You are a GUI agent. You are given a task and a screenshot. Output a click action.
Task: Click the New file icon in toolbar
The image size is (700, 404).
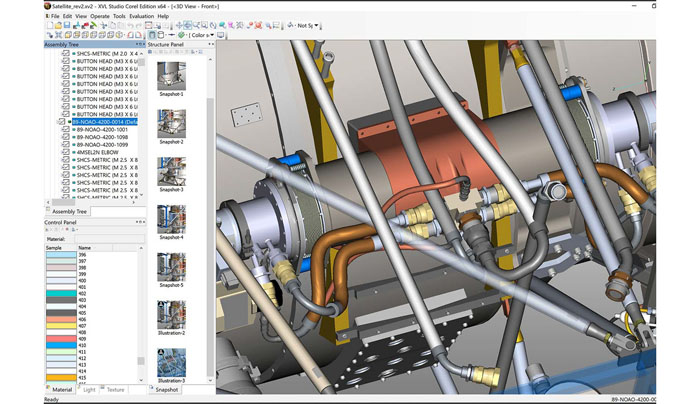pyautogui.click(x=50, y=25)
